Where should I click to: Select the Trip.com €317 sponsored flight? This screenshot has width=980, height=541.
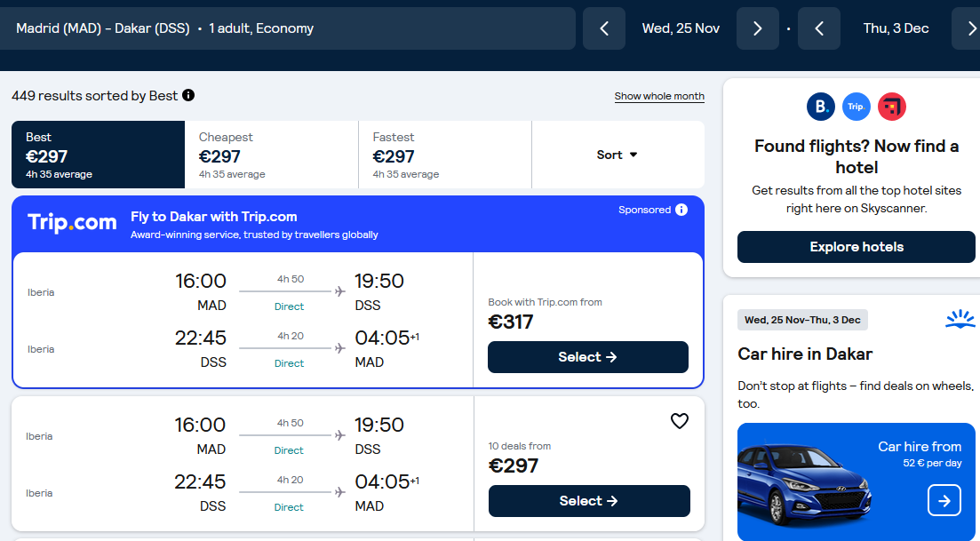588,357
